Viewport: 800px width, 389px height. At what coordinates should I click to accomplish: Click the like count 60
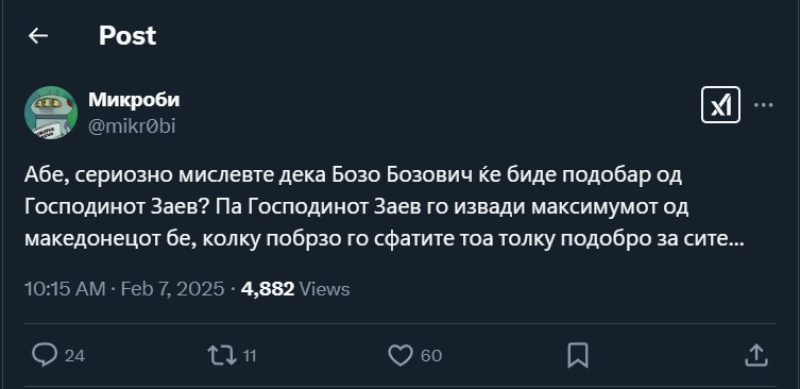(x=432, y=355)
